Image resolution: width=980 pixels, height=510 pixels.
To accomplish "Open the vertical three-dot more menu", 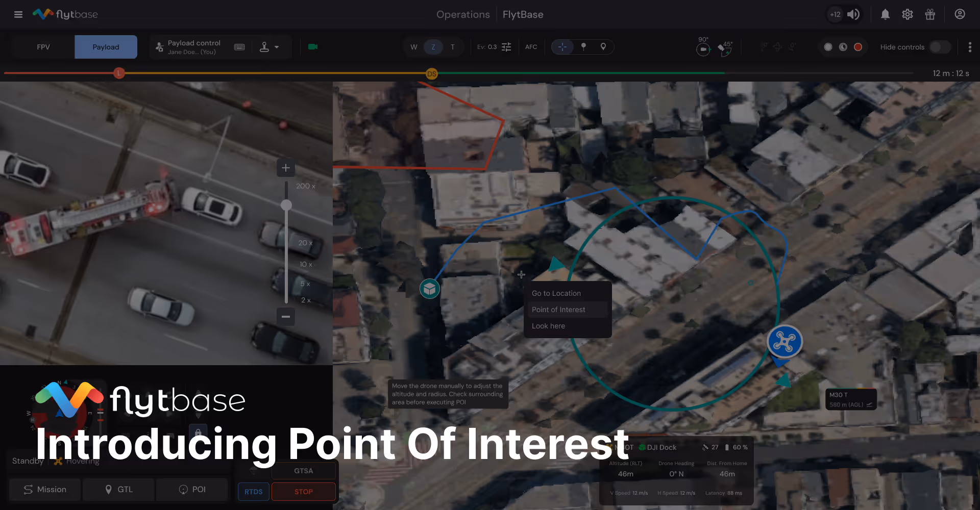I will [x=970, y=47].
